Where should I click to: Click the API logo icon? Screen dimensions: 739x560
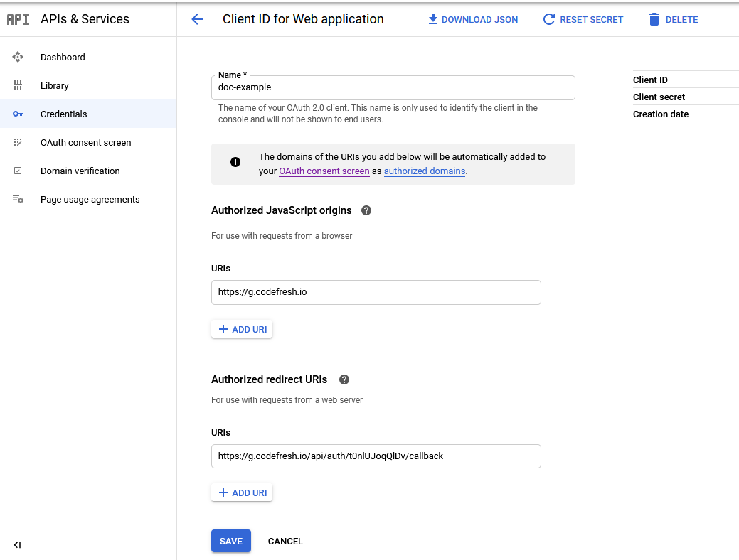tap(18, 19)
